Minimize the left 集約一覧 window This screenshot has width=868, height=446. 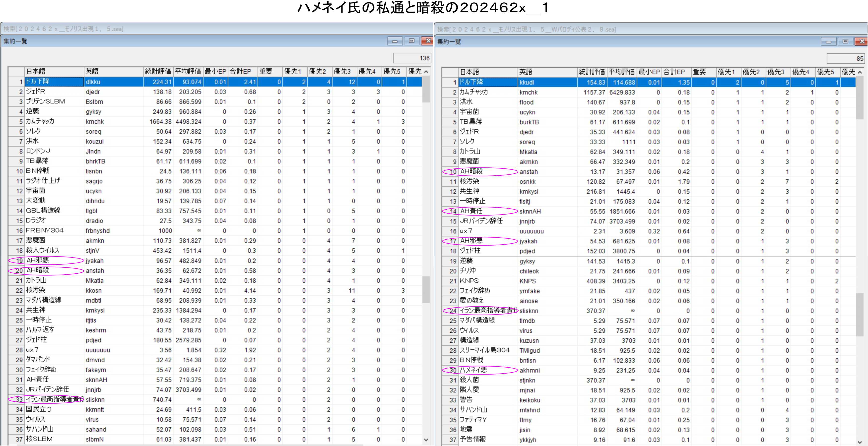tap(395, 41)
